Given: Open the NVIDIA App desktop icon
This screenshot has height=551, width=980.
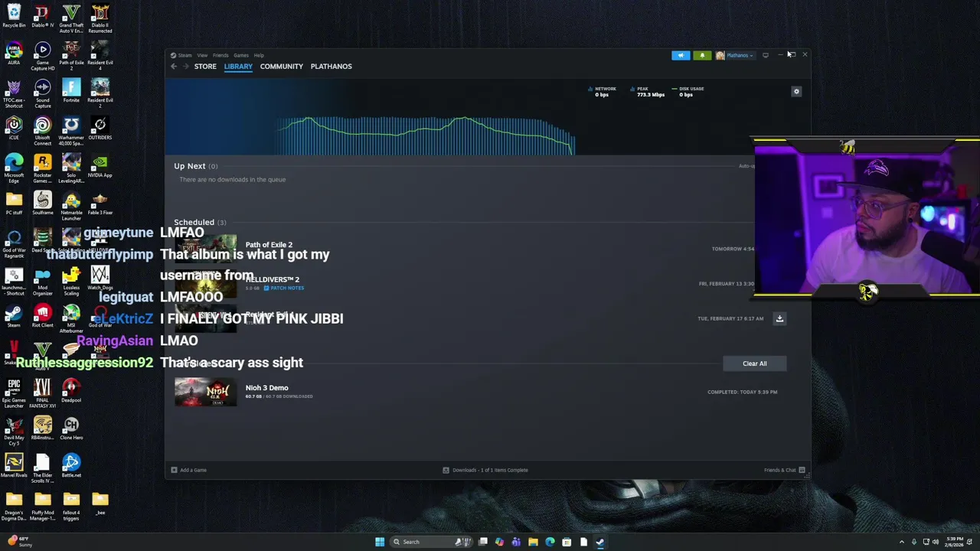Looking at the screenshot, I should coord(100,167).
